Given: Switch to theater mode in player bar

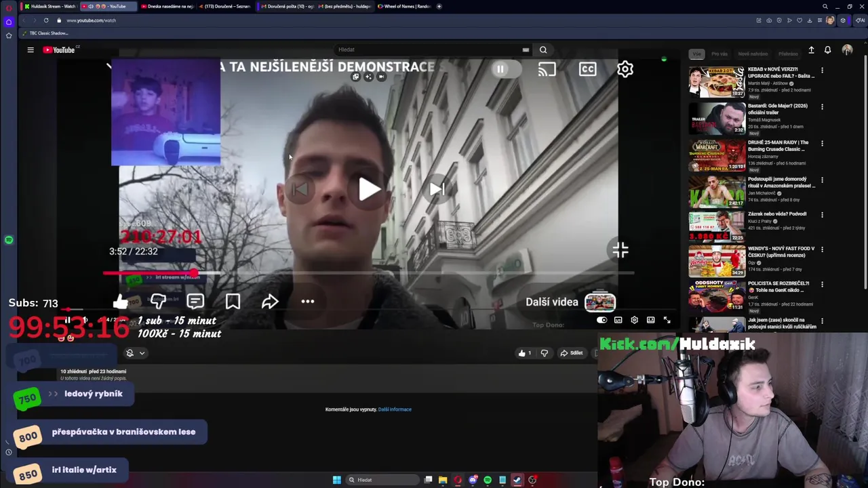Looking at the screenshot, I should click(650, 320).
